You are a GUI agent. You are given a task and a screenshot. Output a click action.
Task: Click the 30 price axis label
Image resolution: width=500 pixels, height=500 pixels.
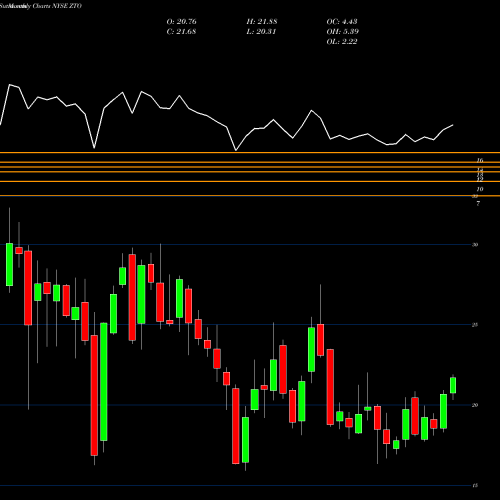[475, 245]
